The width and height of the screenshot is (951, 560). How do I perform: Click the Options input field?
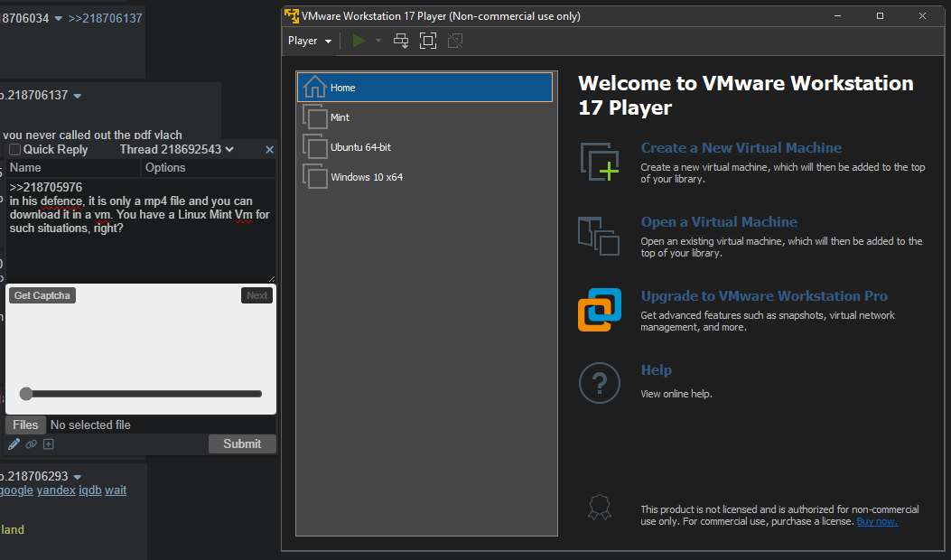(x=208, y=167)
